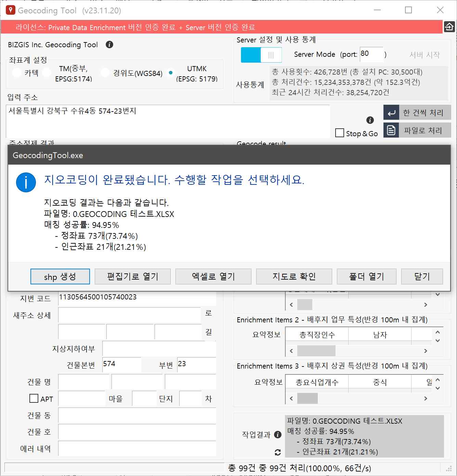Click shp 생성 in the dialog
Image resolution: width=457 pixels, height=476 pixels.
[x=60, y=276]
